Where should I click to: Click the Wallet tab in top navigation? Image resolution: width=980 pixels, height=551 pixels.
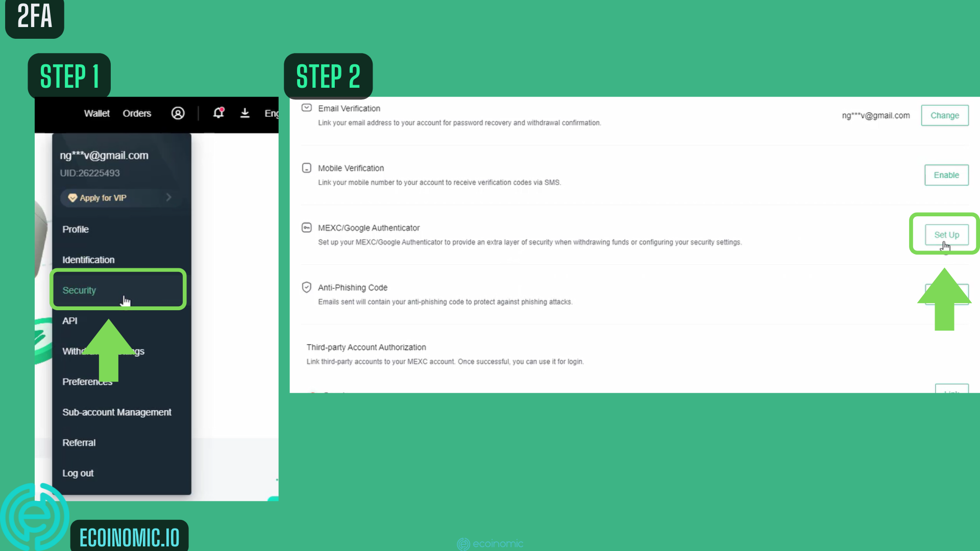[x=96, y=113]
